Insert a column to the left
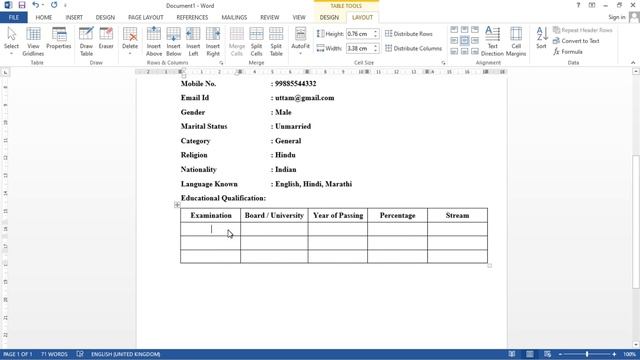This screenshot has width=640, height=360. 193,41
